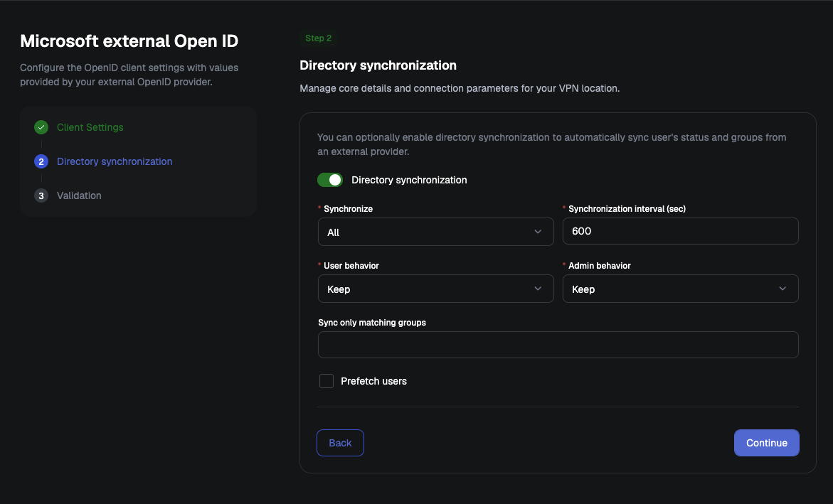
Task: Focus the Synchronization interval field
Action: pyautogui.click(x=681, y=231)
